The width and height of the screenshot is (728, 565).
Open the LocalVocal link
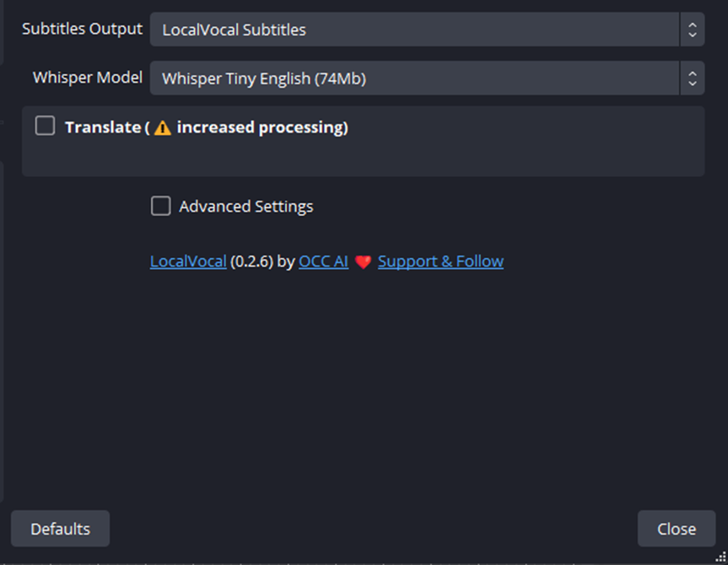[x=188, y=261]
